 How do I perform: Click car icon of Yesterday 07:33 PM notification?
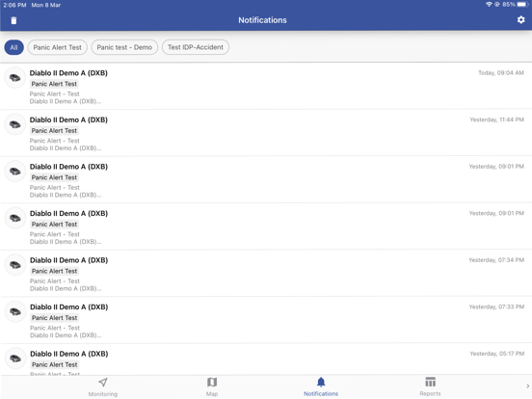click(14, 312)
